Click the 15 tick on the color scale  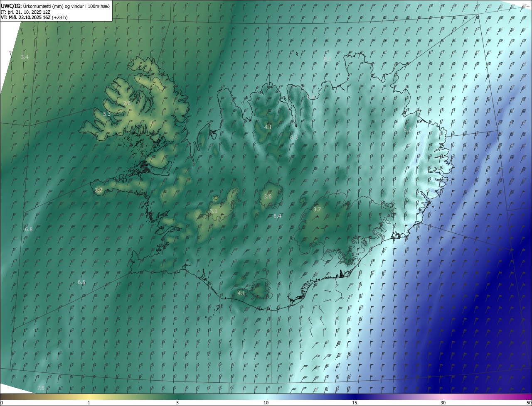(x=355, y=403)
